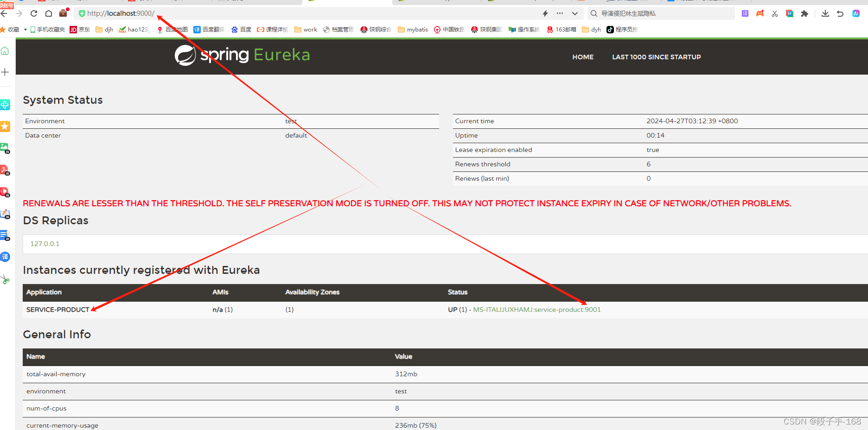The width and height of the screenshot is (868, 430).
Task: Open the W document extension icon
Action: click(790, 13)
